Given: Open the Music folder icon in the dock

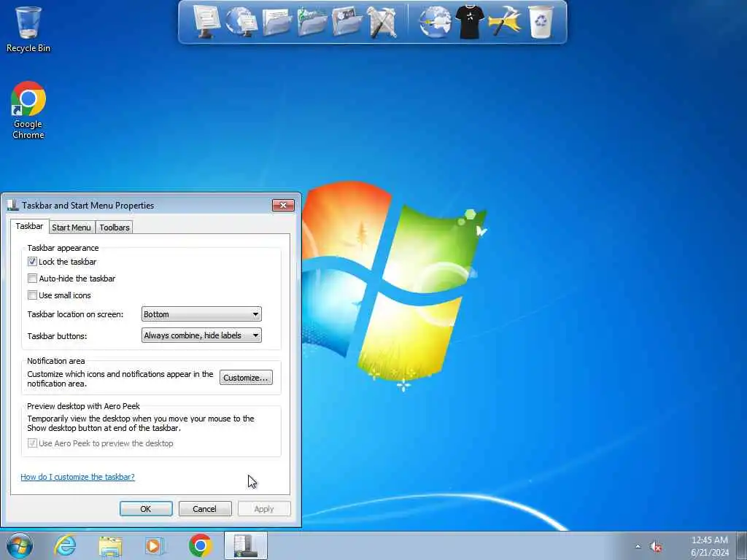Looking at the screenshot, I should pos(311,21).
